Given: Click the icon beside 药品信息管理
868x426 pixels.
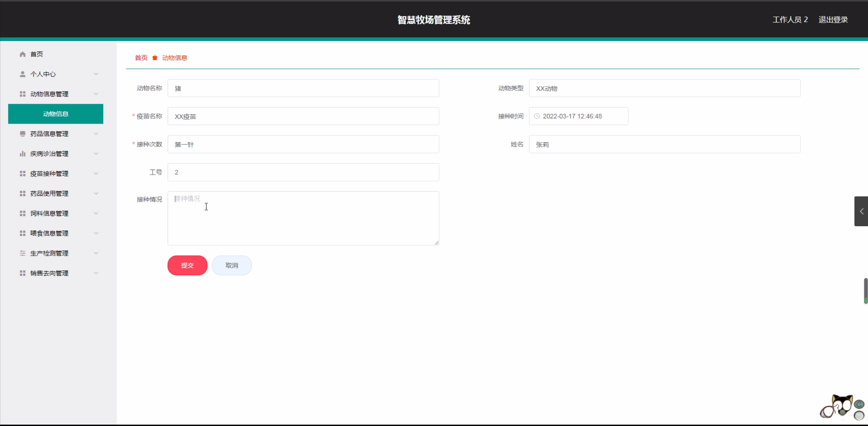Looking at the screenshot, I should tap(22, 134).
